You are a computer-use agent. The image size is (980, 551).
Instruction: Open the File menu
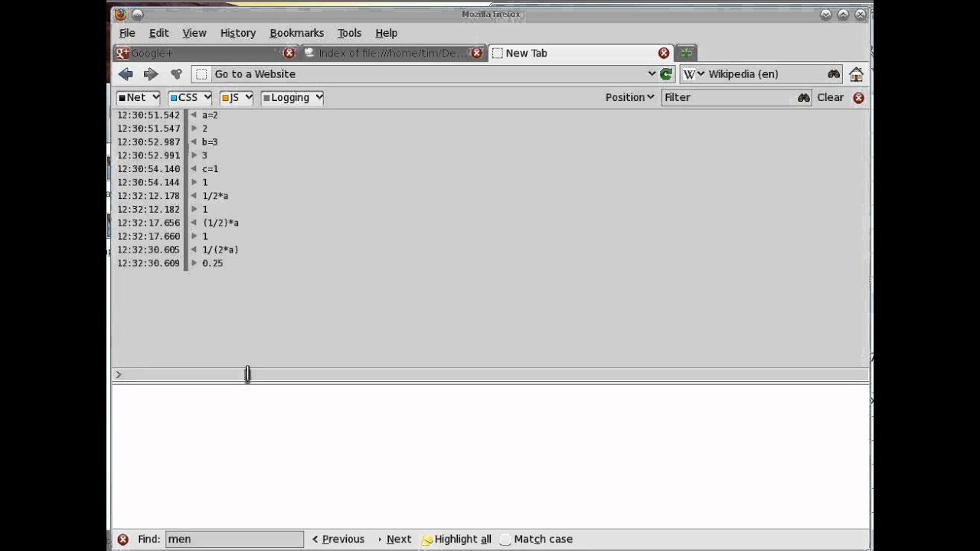click(x=127, y=33)
